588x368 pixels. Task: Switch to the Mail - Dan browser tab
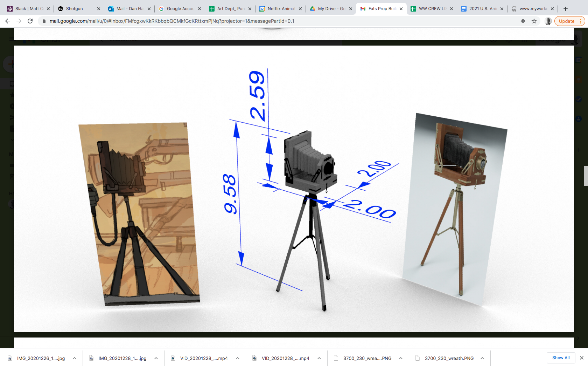pos(129,9)
